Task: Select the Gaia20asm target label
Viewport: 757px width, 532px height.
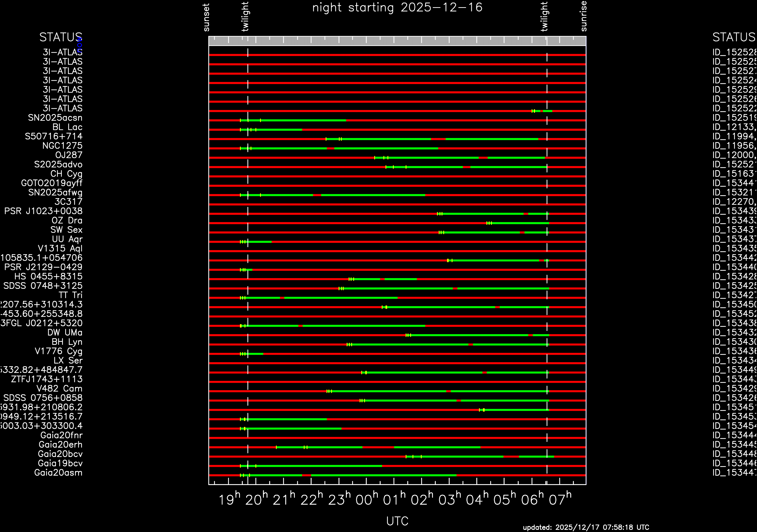Action: coord(58,473)
